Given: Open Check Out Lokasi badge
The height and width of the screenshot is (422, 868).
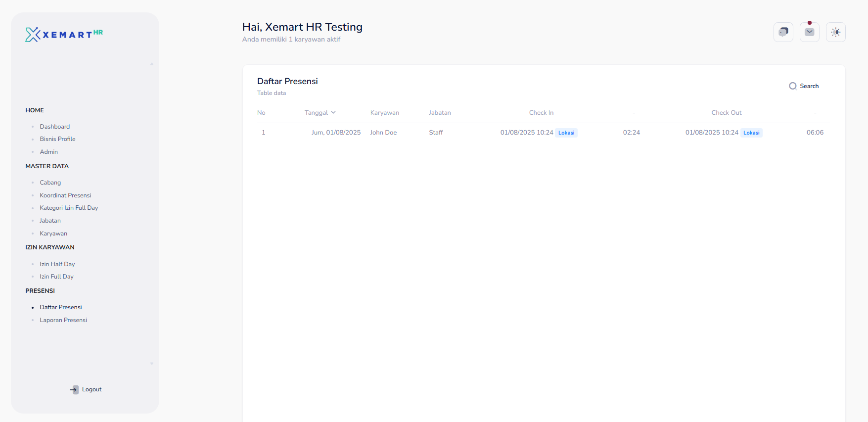Looking at the screenshot, I should click(x=751, y=133).
